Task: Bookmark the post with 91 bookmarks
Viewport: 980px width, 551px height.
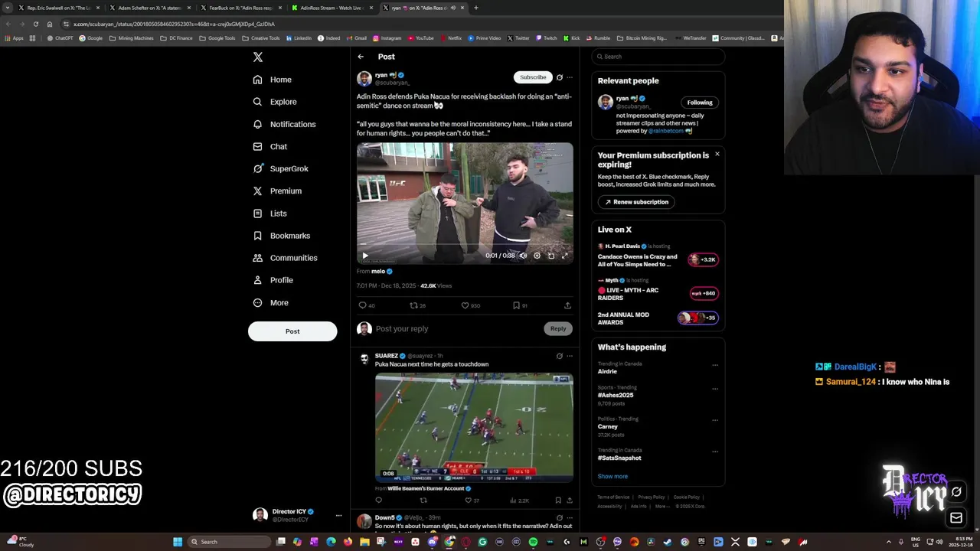Action: pyautogui.click(x=520, y=305)
